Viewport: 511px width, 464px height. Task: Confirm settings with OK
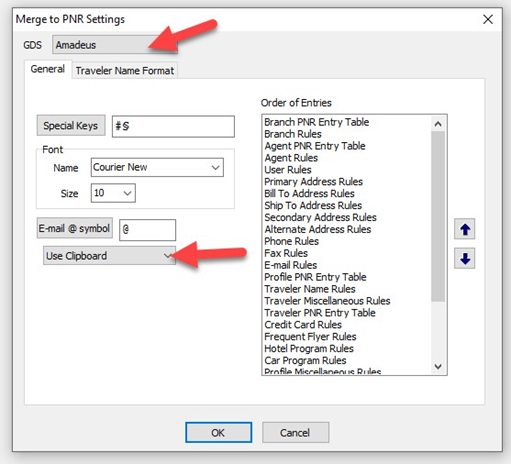pyautogui.click(x=218, y=433)
